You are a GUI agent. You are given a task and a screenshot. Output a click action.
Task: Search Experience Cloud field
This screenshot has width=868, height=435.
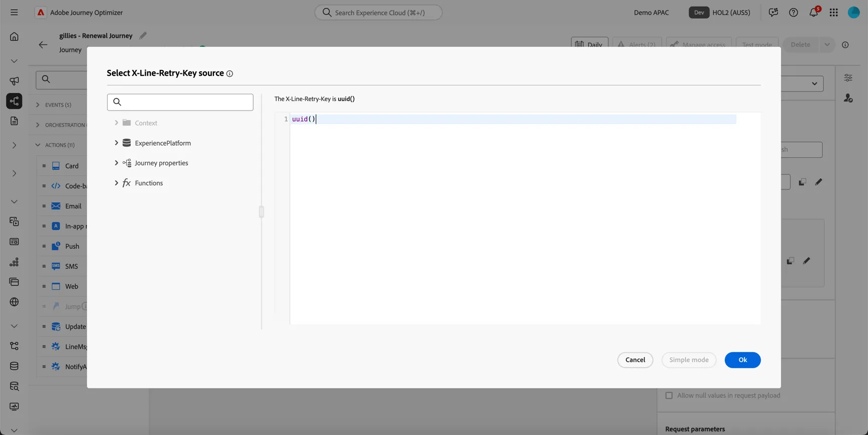pos(378,13)
